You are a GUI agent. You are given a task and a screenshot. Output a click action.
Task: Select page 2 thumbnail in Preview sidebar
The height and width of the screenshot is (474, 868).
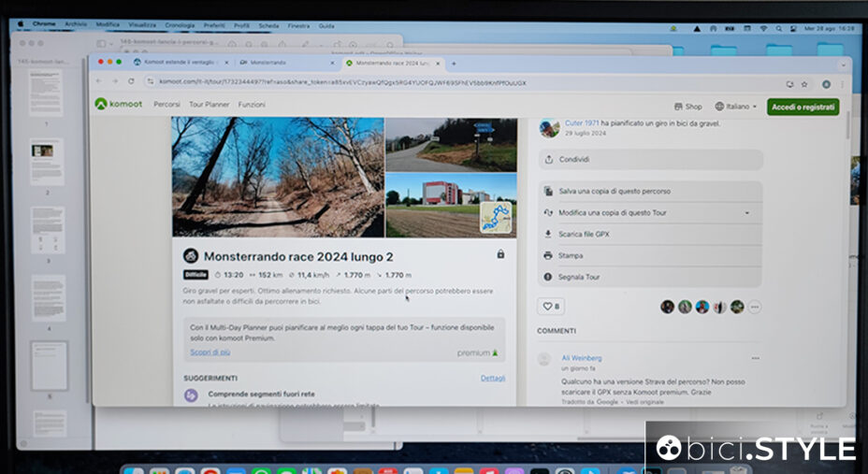[x=47, y=162]
